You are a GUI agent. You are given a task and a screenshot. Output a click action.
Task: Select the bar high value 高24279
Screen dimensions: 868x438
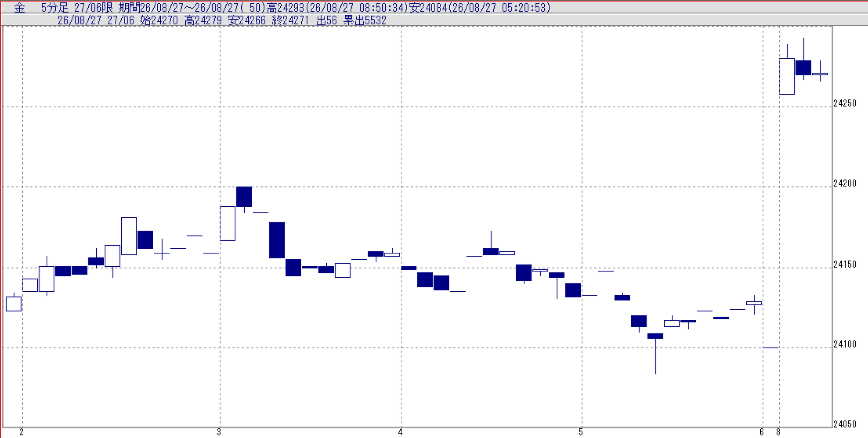203,21
